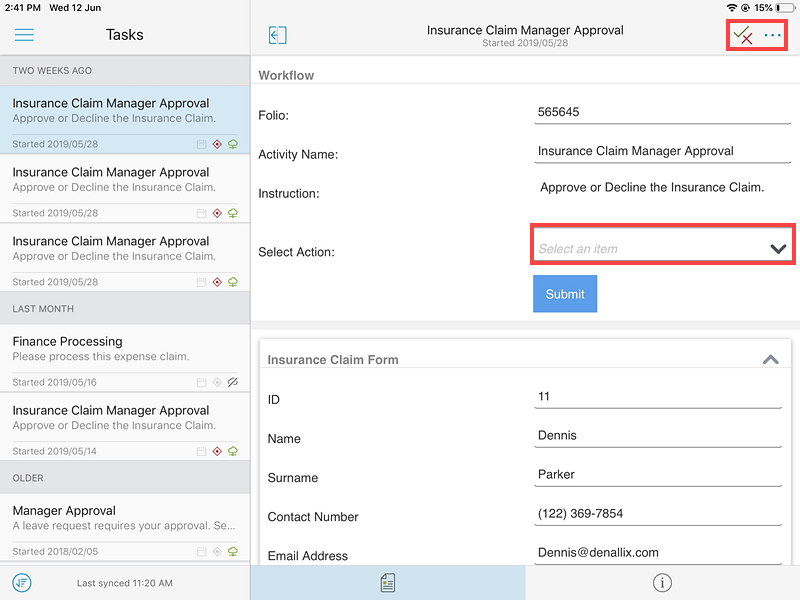Viewport: 800px width, 600px height.
Task: Switch to the info details tab
Action: pyautogui.click(x=662, y=583)
